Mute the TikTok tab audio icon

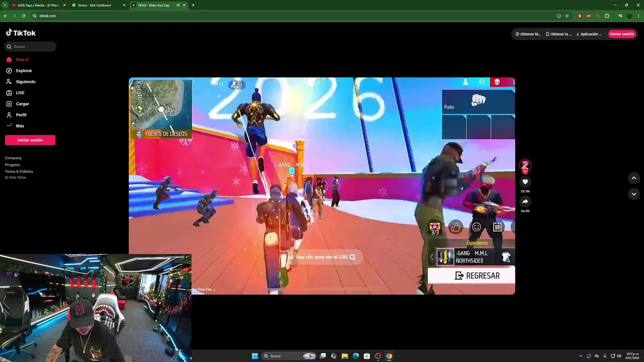(178, 5)
